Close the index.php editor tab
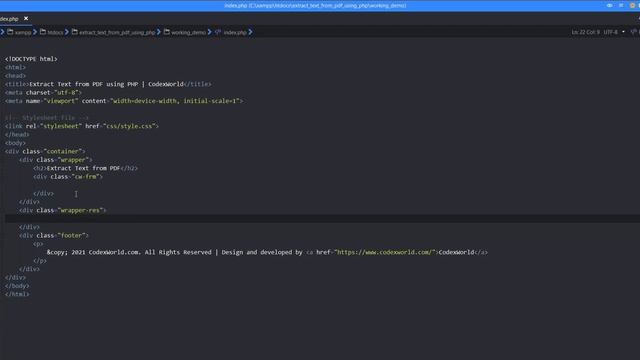The image size is (640, 360). click(x=26, y=18)
